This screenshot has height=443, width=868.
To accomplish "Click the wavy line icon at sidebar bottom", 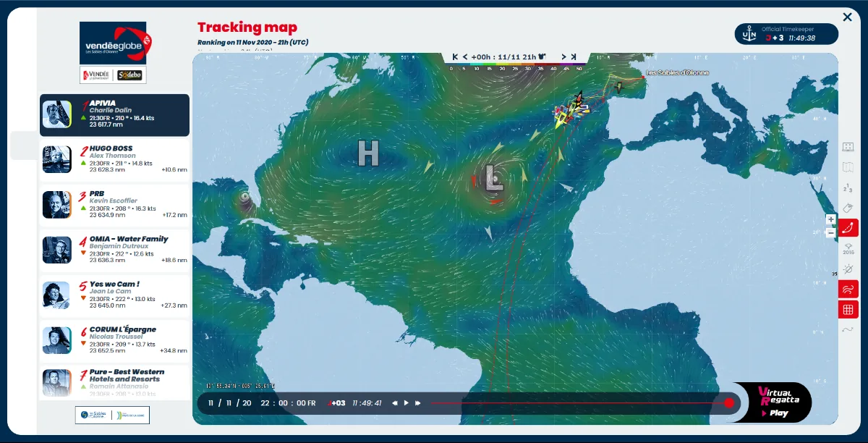I will pyautogui.click(x=848, y=330).
